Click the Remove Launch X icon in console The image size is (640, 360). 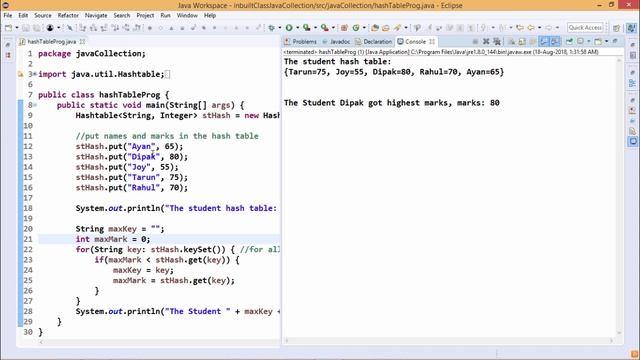coord(486,41)
